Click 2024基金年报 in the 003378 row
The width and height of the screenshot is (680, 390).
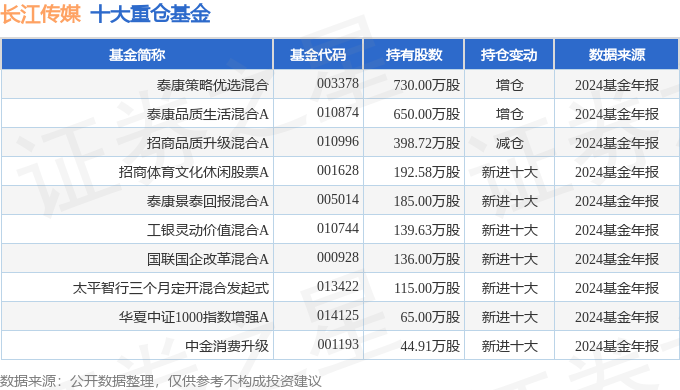pos(617,85)
